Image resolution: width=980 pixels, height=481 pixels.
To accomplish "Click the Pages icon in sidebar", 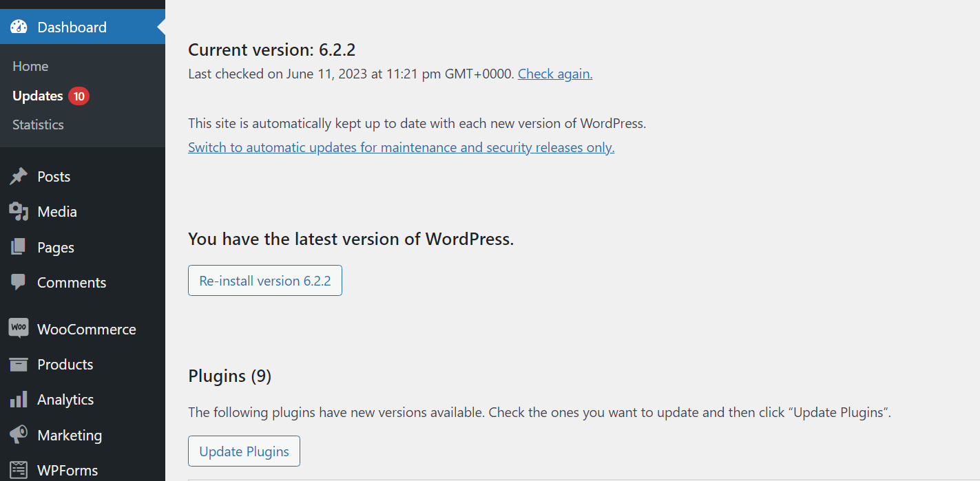I will point(19,247).
